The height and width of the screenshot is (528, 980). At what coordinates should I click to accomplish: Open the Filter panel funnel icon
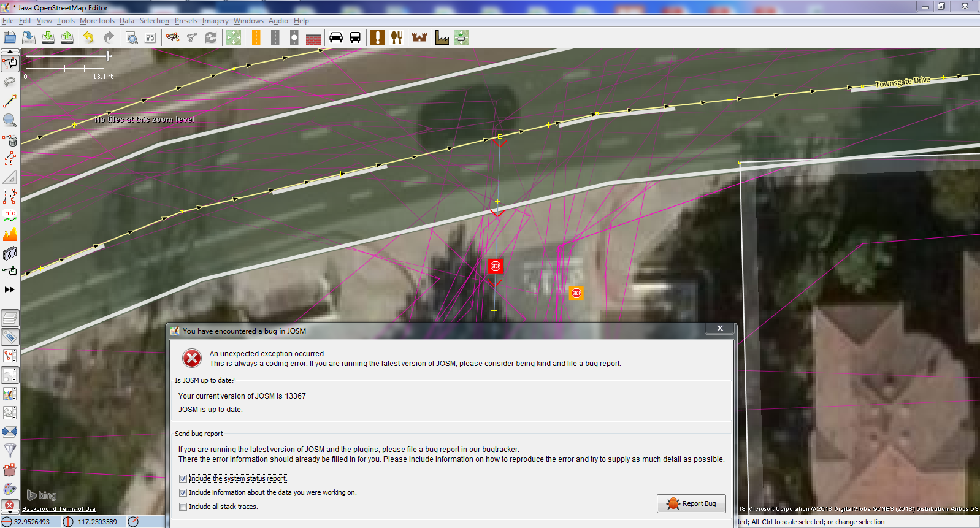pyautogui.click(x=10, y=451)
